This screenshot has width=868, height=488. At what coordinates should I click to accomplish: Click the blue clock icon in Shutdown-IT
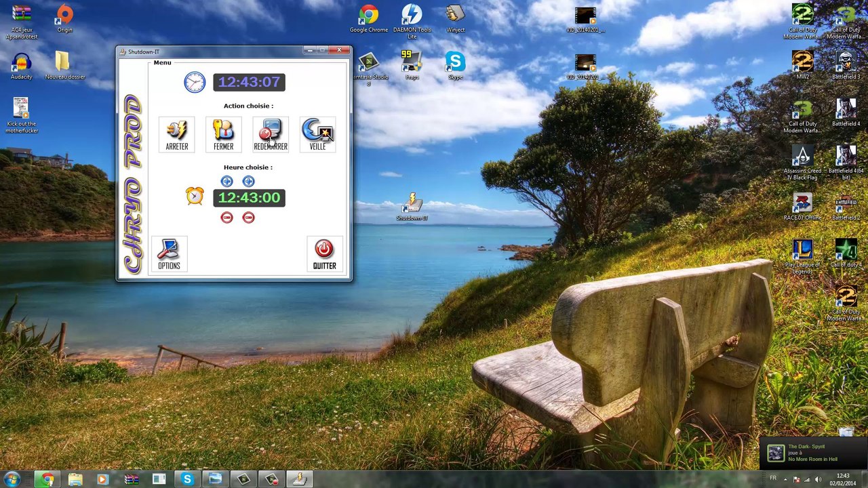click(195, 82)
